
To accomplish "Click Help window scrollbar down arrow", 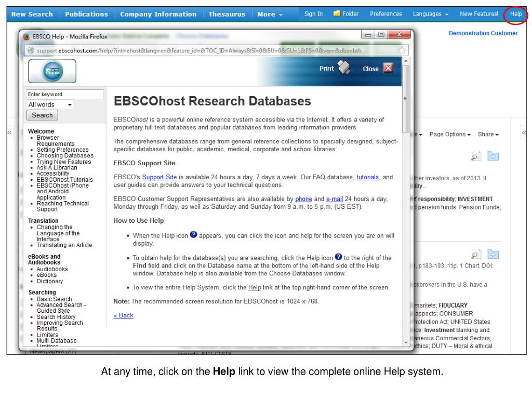I will click(x=406, y=343).
